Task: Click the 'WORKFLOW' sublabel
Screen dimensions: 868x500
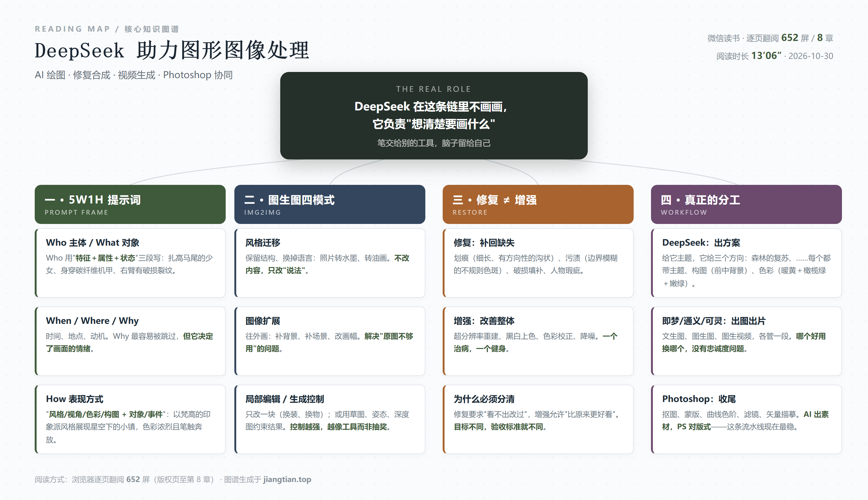Action: click(x=684, y=212)
